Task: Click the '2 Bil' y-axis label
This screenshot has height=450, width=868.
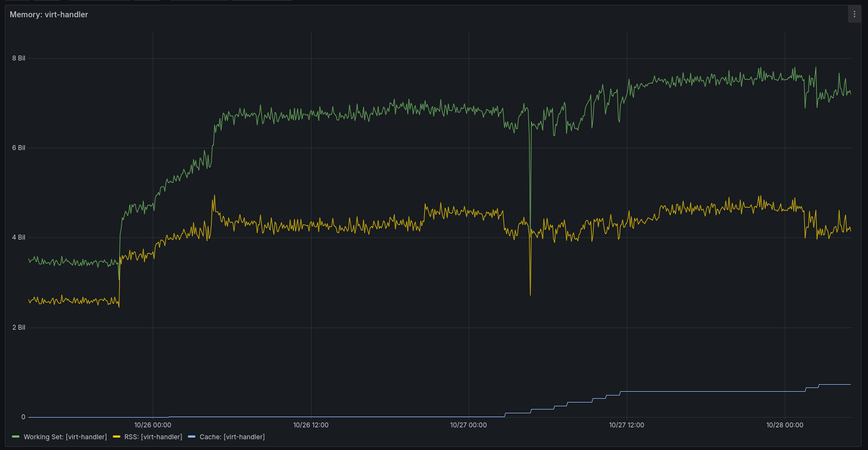Action: [19, 328]
